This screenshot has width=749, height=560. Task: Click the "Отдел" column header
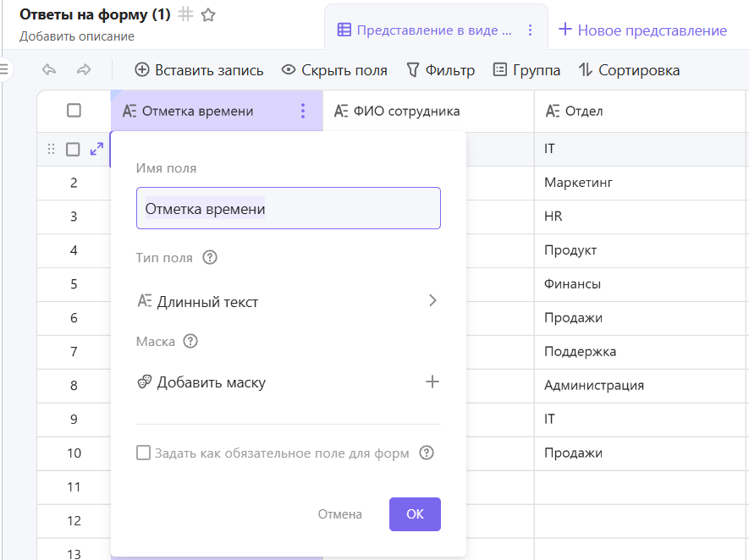pyautogui.click(x=642, y=111)
